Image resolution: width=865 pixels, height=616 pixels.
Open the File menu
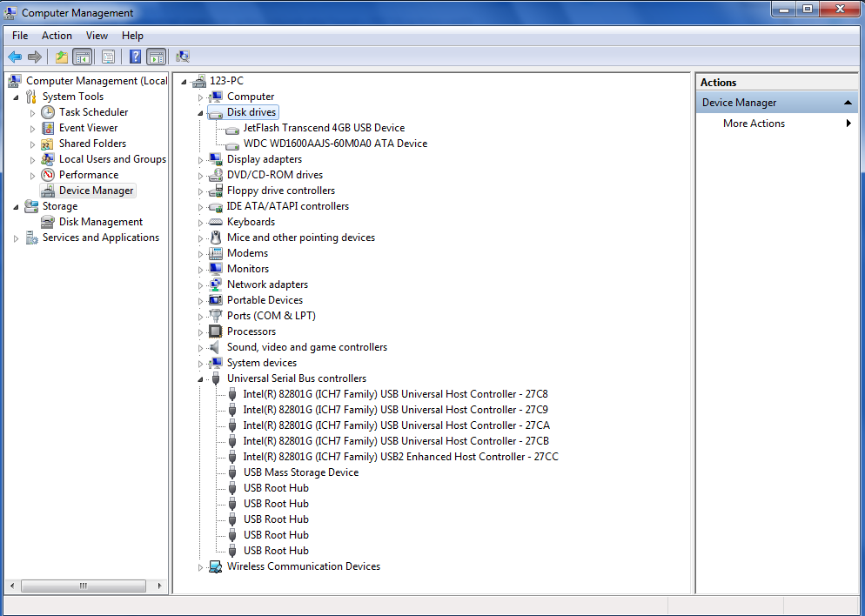coord(20,36)
